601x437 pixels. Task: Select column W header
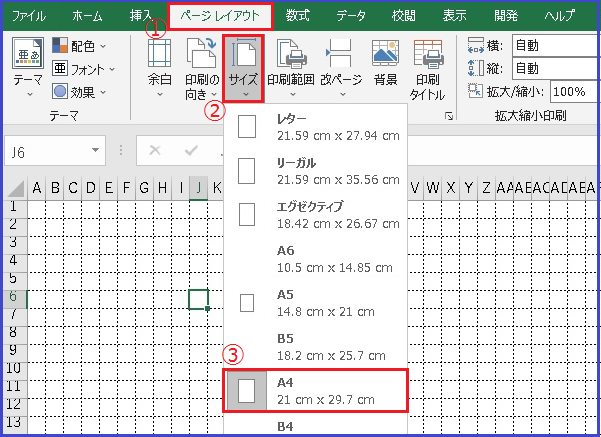[432, 188]
